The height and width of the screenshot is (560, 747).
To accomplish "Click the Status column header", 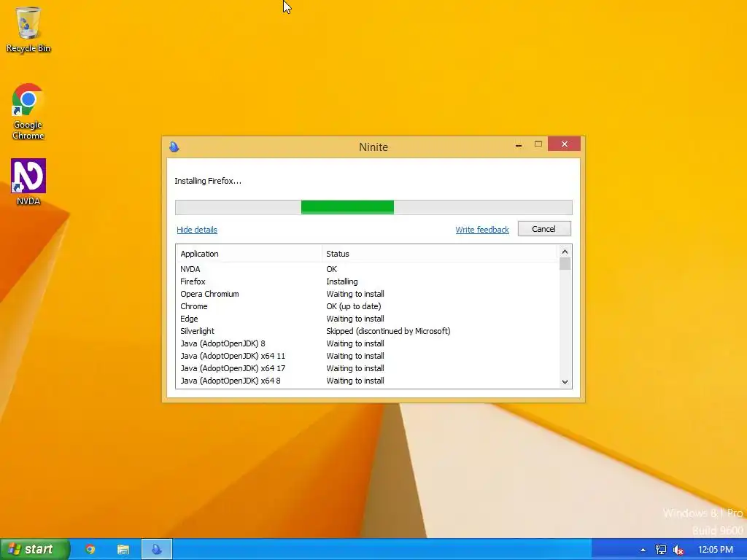I will pos(439,254).
